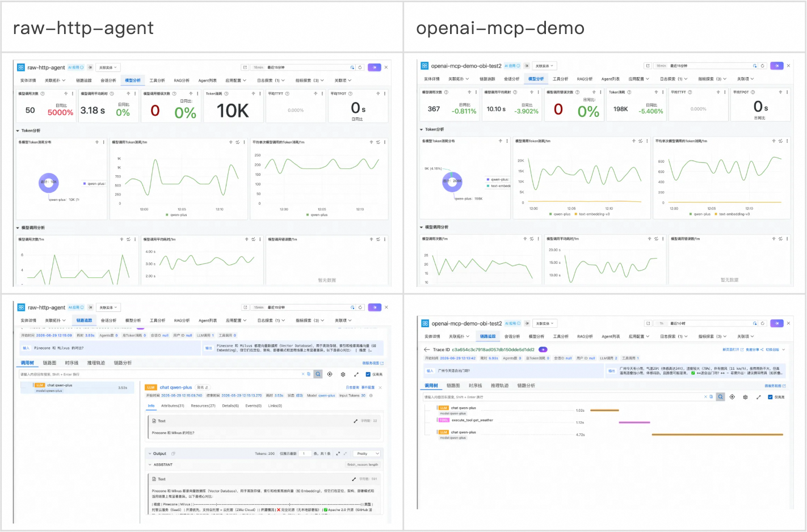Clear the search box in the openai-mcp-demo trace panel
The height and width of the screenshot is (532, 807).
point(706,397)
